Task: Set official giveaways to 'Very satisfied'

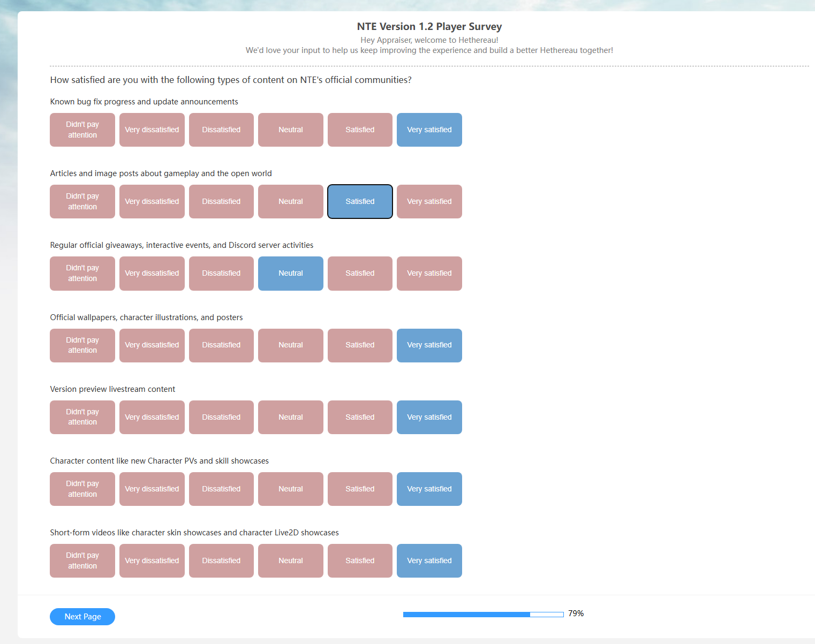Action: pos(429,274)
